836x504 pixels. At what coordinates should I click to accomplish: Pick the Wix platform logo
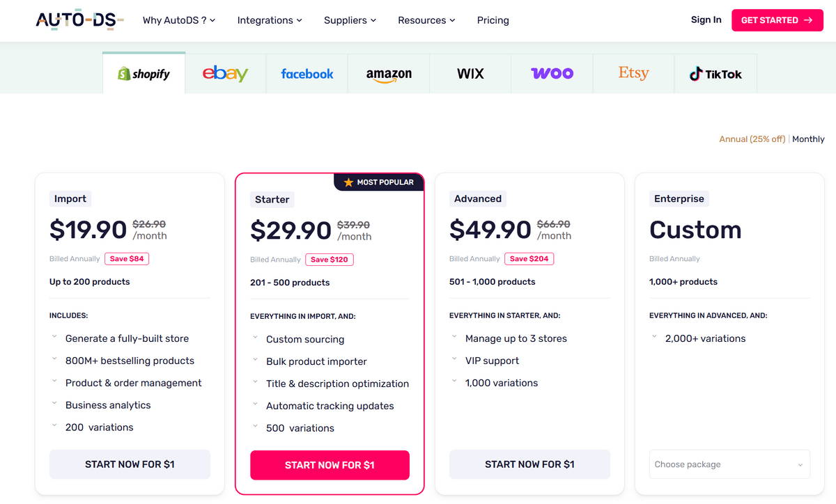(x=470, y=74)
